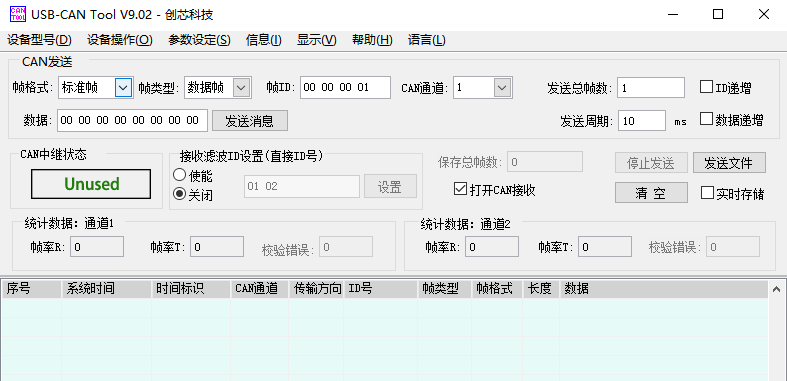
Task: Expand the CAN通道 dropdown
Action: pyautogui.click(x=502, y=88)
